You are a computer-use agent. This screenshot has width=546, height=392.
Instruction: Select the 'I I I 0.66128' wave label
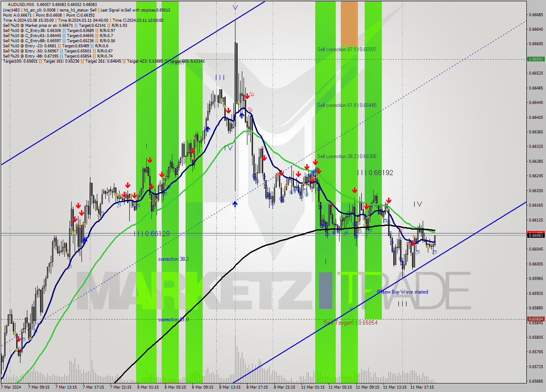click(x=151, y=233)
